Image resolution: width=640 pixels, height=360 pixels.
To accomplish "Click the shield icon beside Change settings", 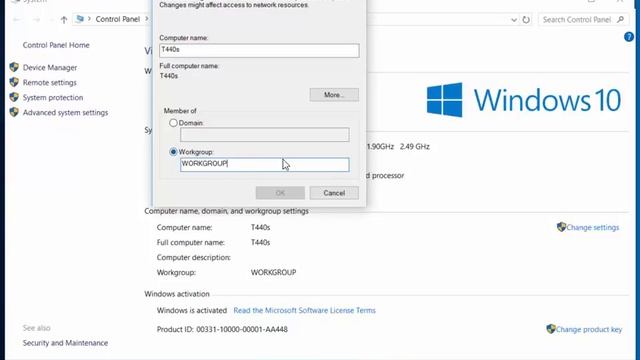I will (562, 227).
